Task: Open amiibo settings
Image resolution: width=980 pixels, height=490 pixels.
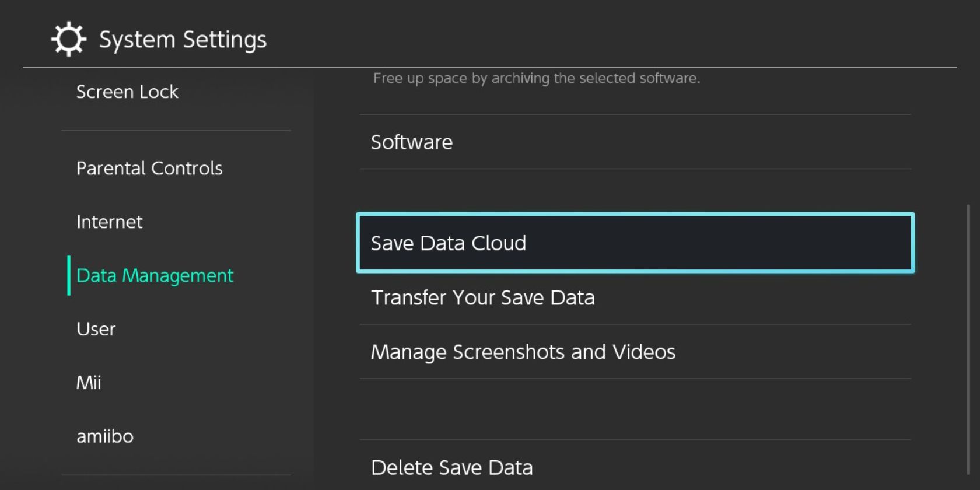Action: point(105,436)
